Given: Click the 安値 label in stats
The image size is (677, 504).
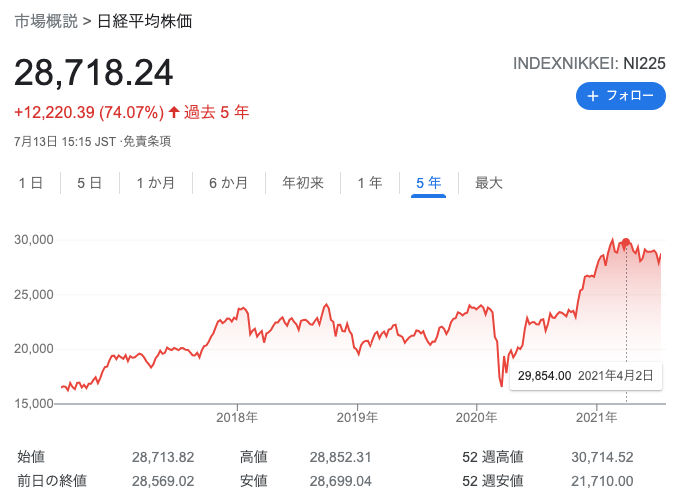Looking at the screenshot, I should point(254,481).
